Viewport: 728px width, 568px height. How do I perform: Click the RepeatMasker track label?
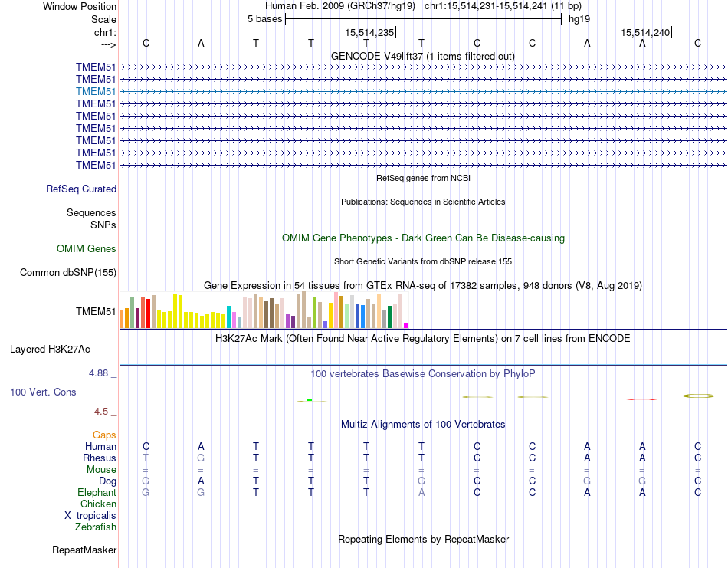click(x=84, y=550)
